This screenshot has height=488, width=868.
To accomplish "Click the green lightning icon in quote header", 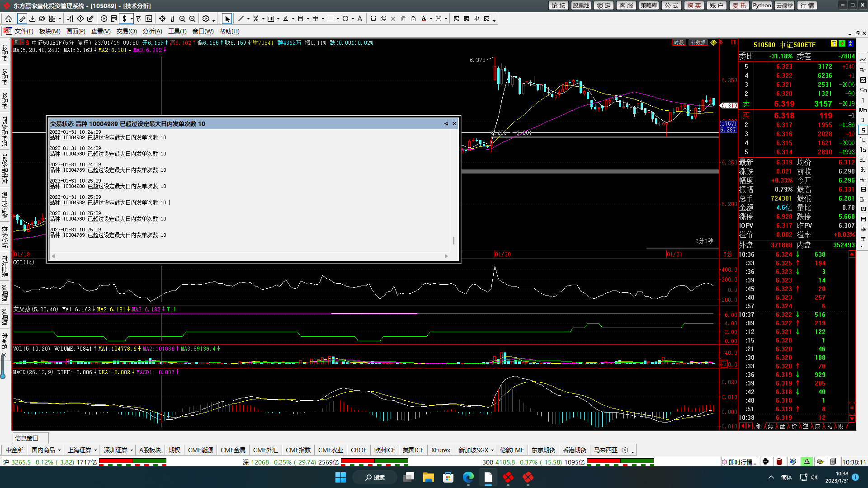I will [x=842, y=43].
